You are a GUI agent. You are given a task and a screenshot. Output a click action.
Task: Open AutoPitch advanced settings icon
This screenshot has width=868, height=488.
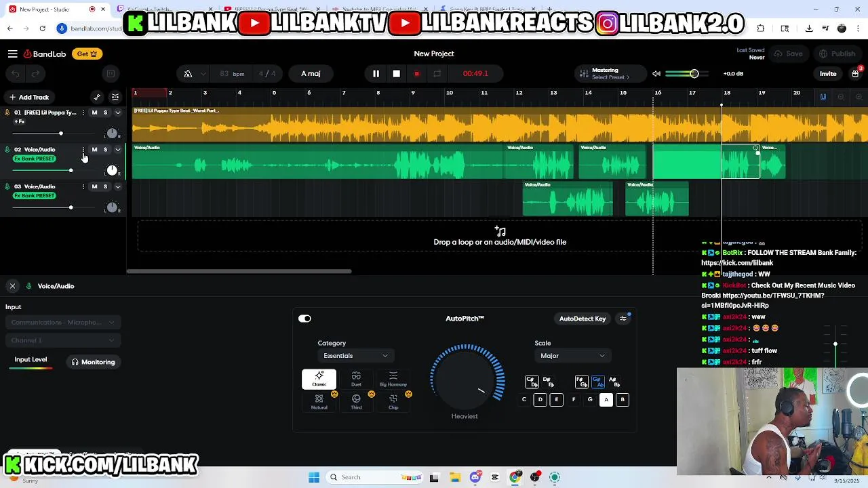tap(623, 319)
